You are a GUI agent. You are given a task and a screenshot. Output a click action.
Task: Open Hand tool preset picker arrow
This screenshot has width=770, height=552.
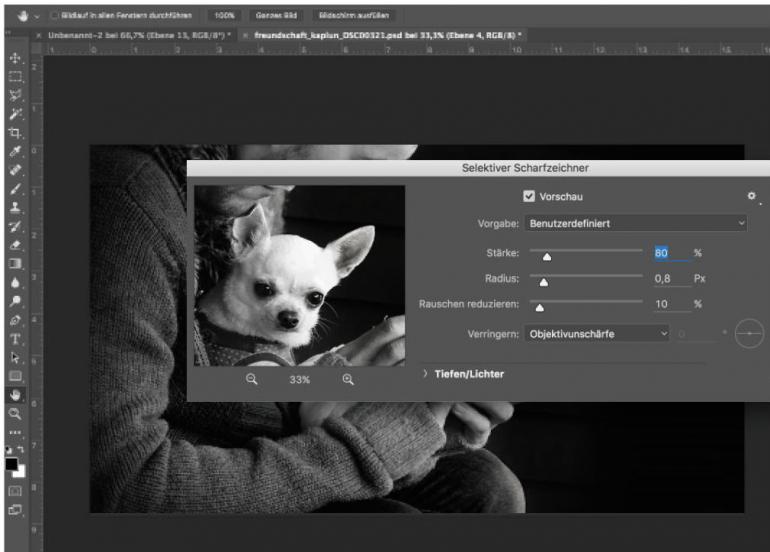[37, 16]
